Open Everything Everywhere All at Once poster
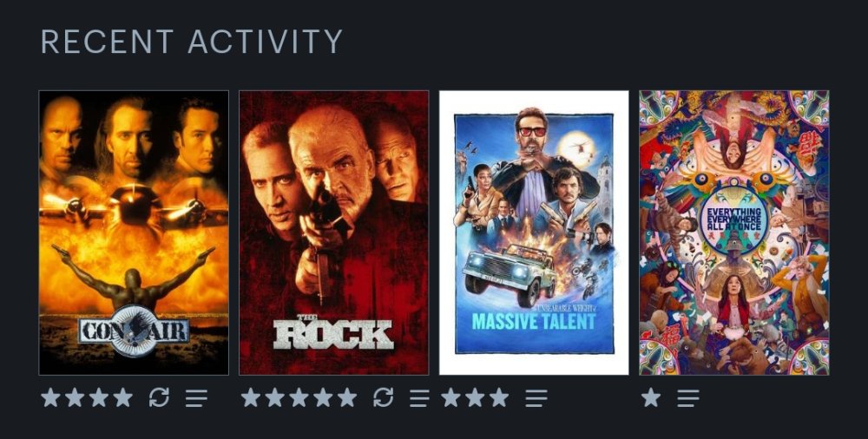This screenshot has height=439, width=868. click(734, 233)
